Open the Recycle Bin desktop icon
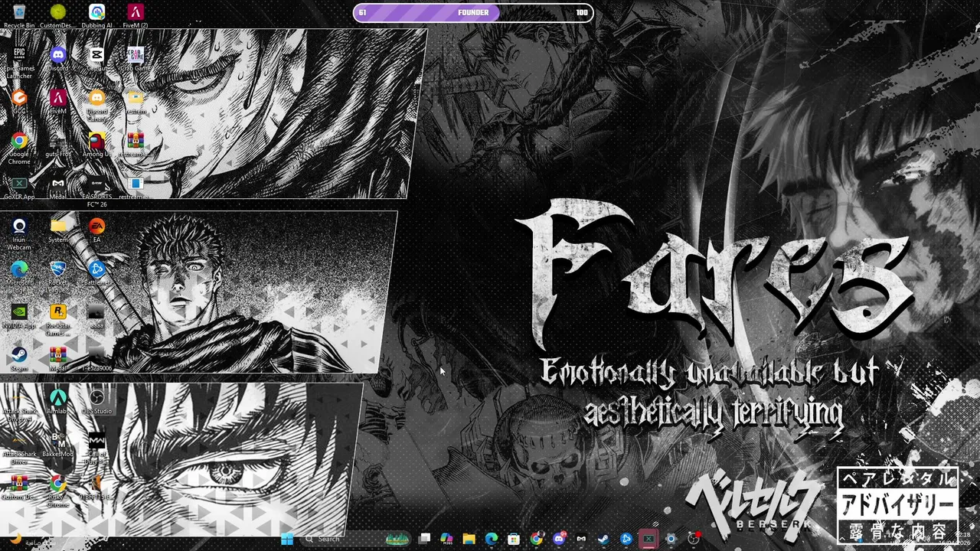Viewport: 980px width, 551px height. pos(19,15)
